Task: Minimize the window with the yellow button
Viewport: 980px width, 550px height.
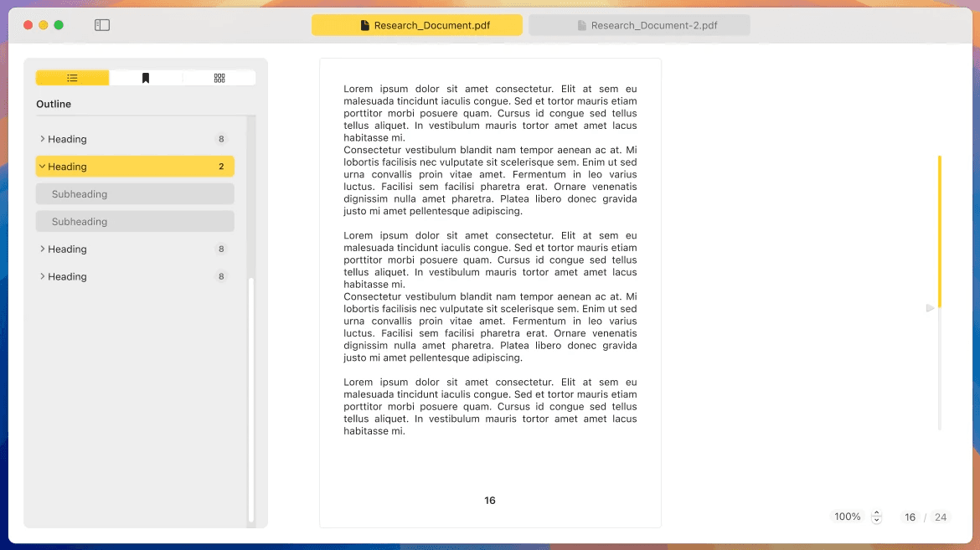Action: pyautogui.click(x=43, y=25)
